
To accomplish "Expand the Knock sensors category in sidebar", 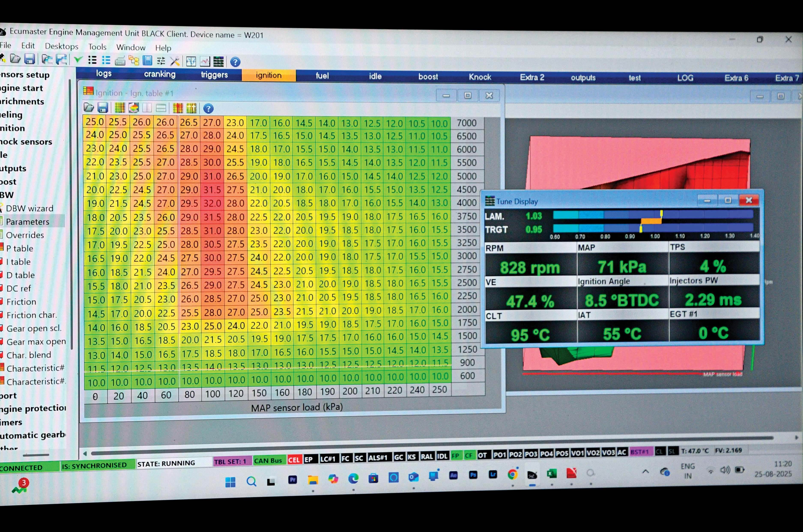I will [26, 142].
